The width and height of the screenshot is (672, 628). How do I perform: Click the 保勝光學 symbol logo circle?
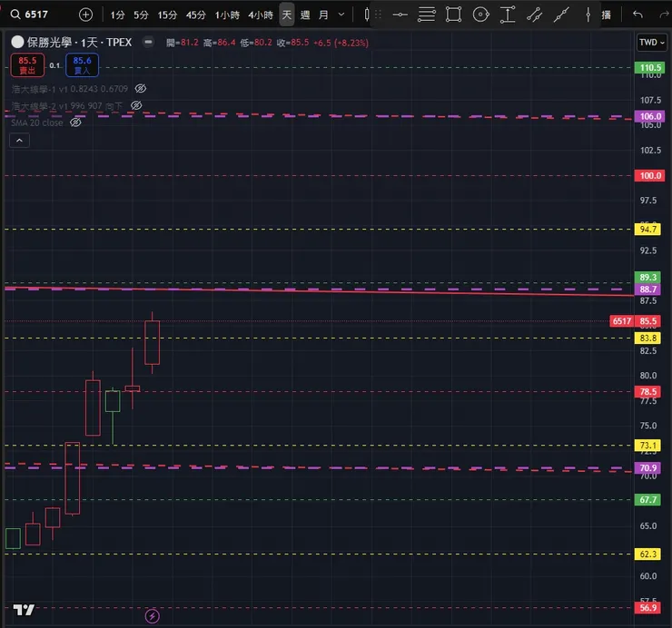(17, 42)
